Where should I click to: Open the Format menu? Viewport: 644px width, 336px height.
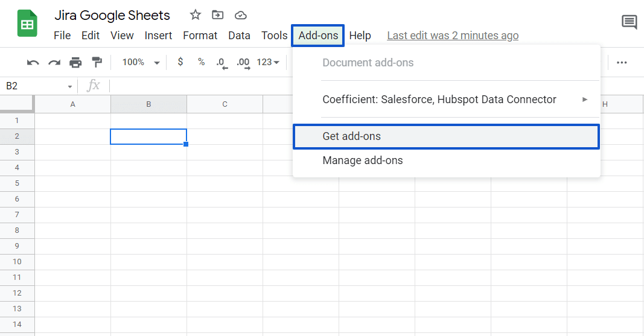point(200,36)
